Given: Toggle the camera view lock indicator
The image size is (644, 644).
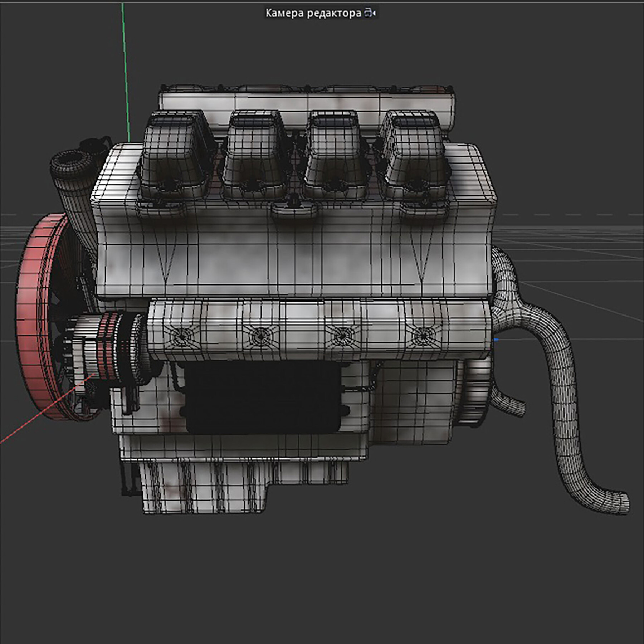Looking at the screenshot, I should point(369,13).
